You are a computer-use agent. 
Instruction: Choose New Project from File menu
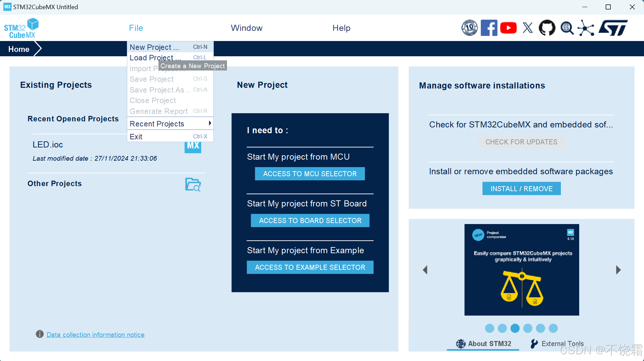(170, 47)
